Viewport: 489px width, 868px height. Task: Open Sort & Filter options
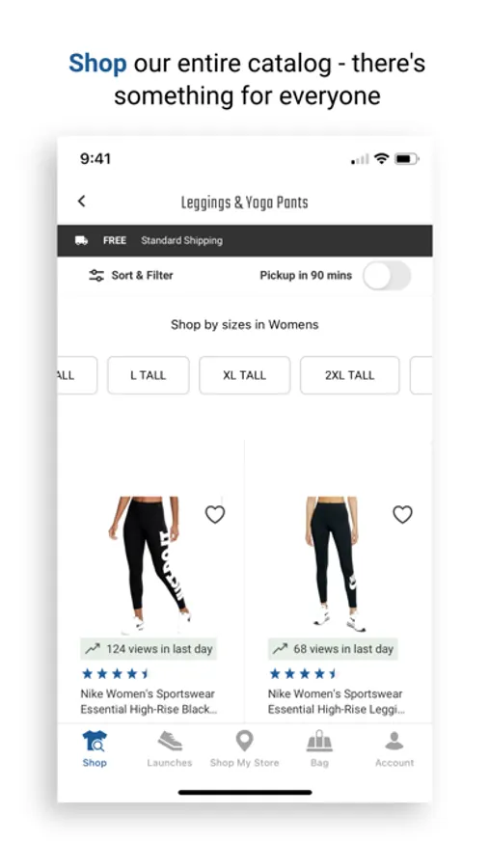tap(131, 275)
